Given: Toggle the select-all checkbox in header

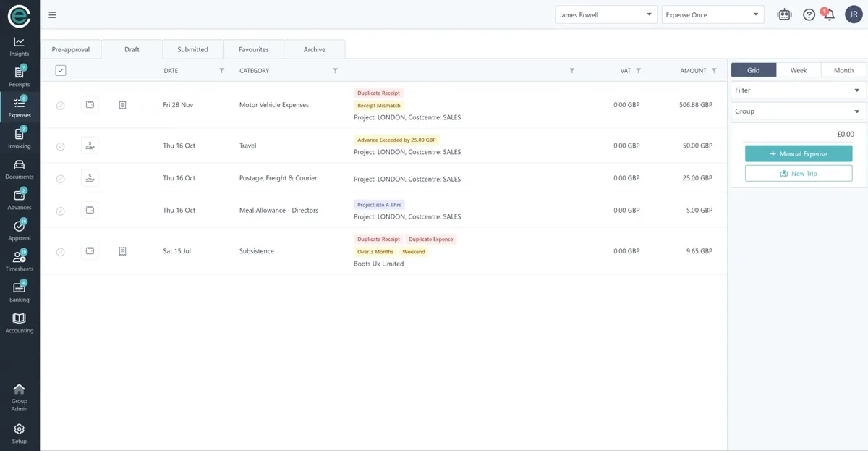Looking at the screenshot, I should click(x=61, y=70).
